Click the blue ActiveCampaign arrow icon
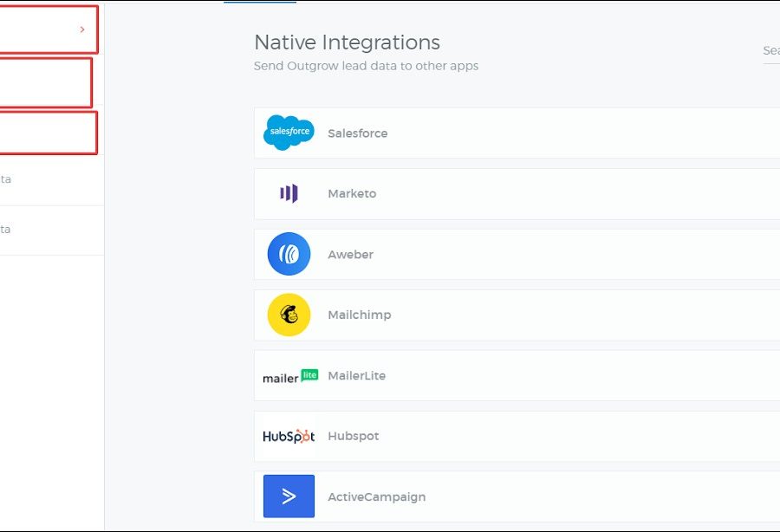 tap(289, 496)
